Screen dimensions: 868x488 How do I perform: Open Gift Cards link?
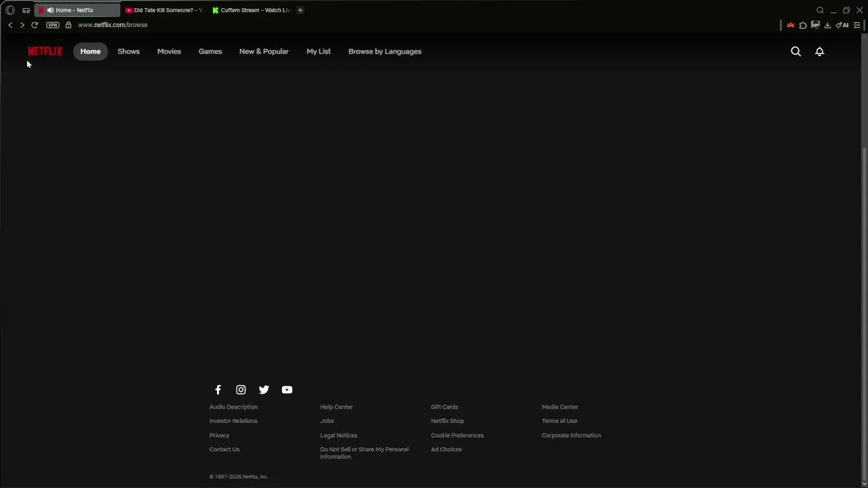pos(444,407)
